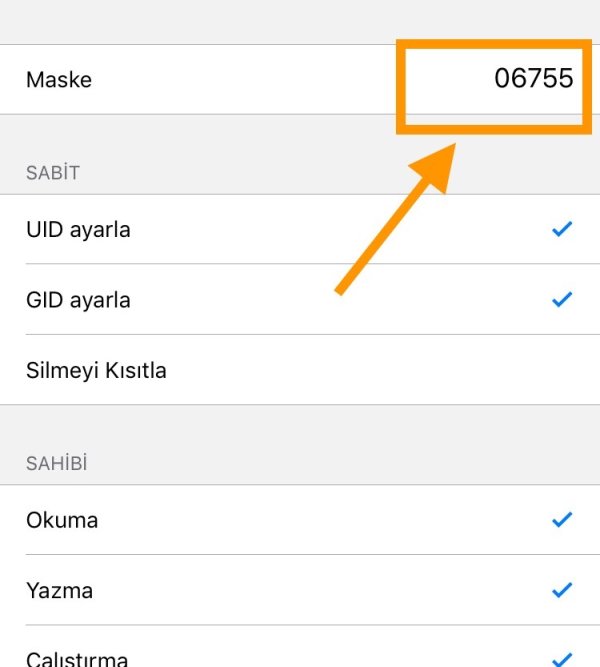Toggle the GID ayarla label

pos(78,300)
